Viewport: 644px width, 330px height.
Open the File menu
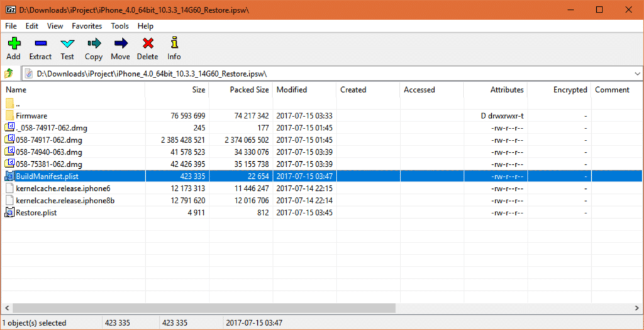click(x=11, y=26)
